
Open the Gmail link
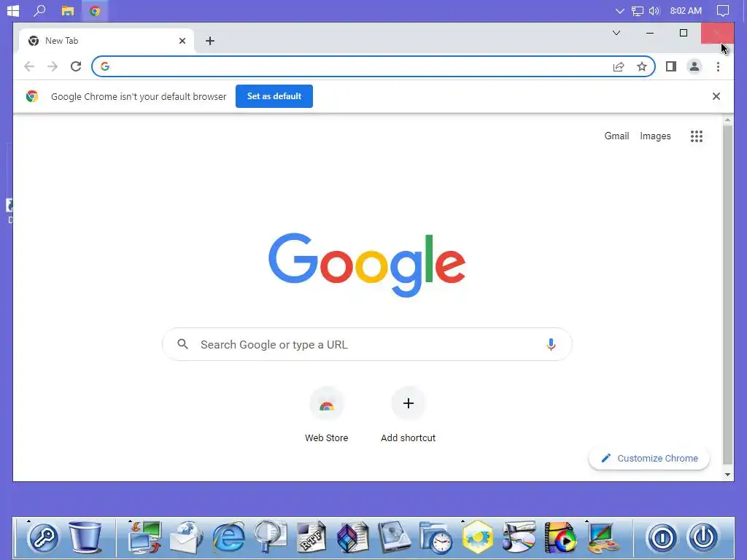616,136
